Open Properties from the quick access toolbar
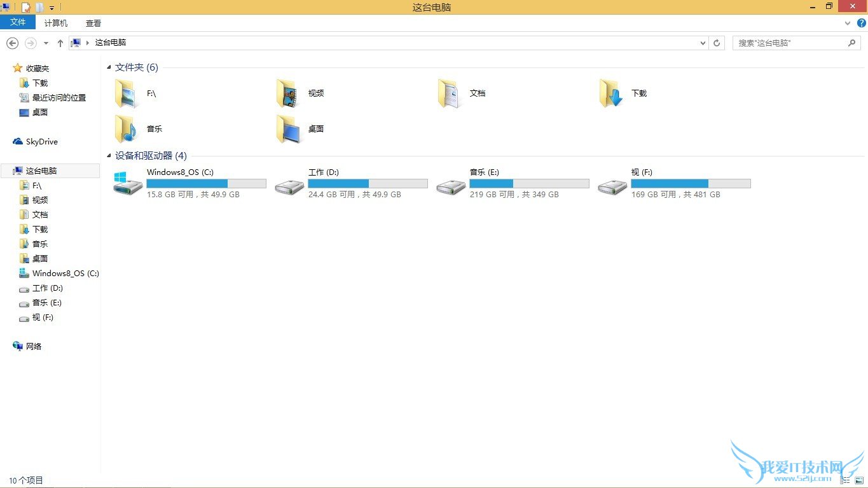The width and height of the screenshot is (868, 488). (x=26, y=7)
